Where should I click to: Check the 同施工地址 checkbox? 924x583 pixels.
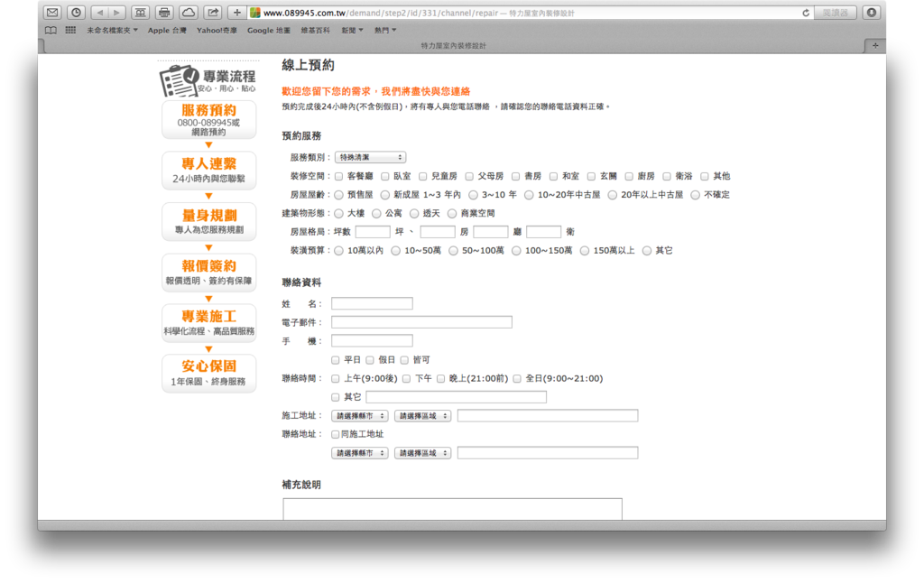click(336, 434)
